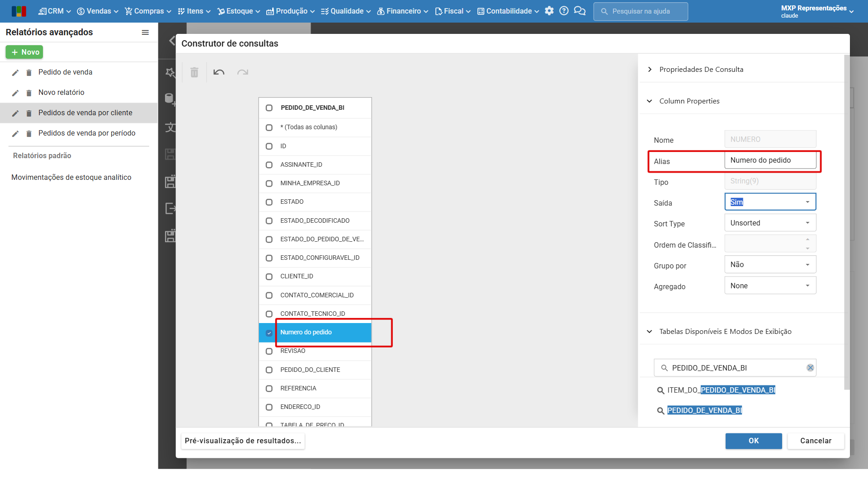Check the REFERENCIA column checkbox
The image size is (868, 488).
(x=269, y=389)
